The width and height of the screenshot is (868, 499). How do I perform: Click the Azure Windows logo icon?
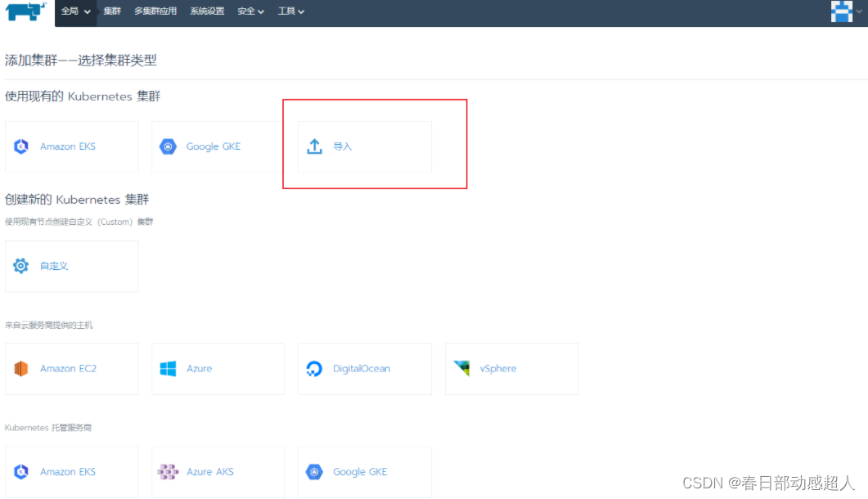[x=168, y=368]
